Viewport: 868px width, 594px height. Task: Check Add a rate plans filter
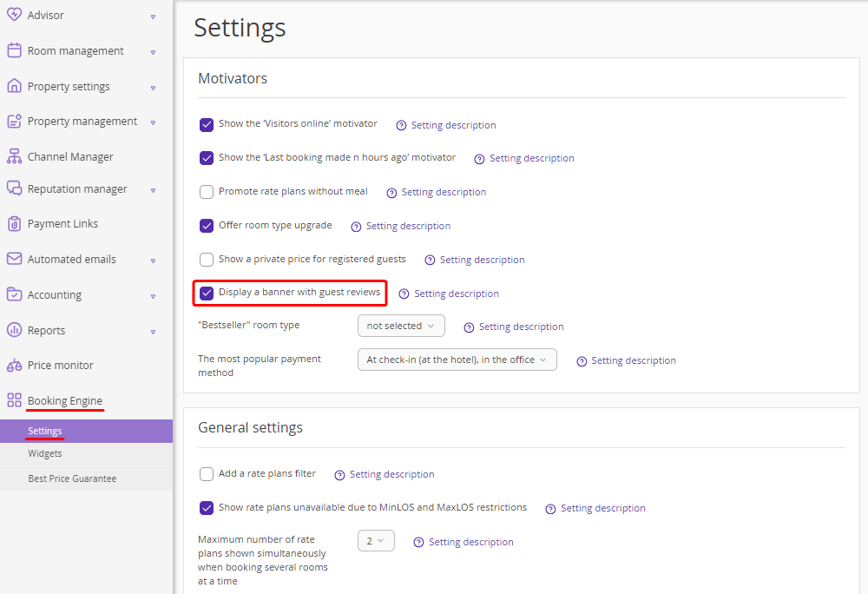click(207, 474)
